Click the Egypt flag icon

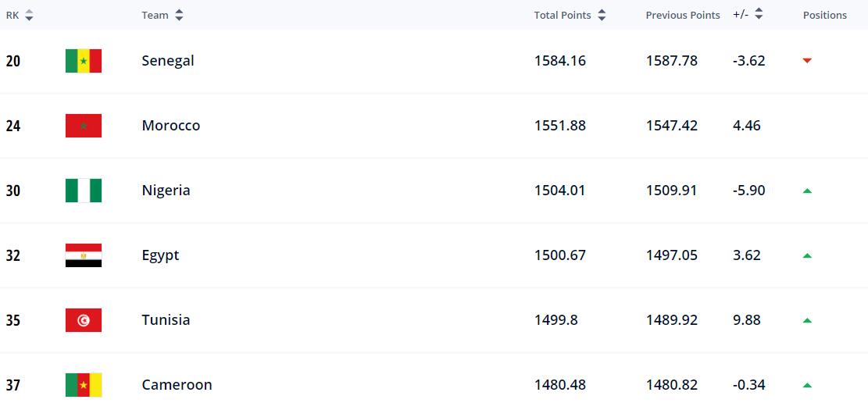[x=84, y=255]
